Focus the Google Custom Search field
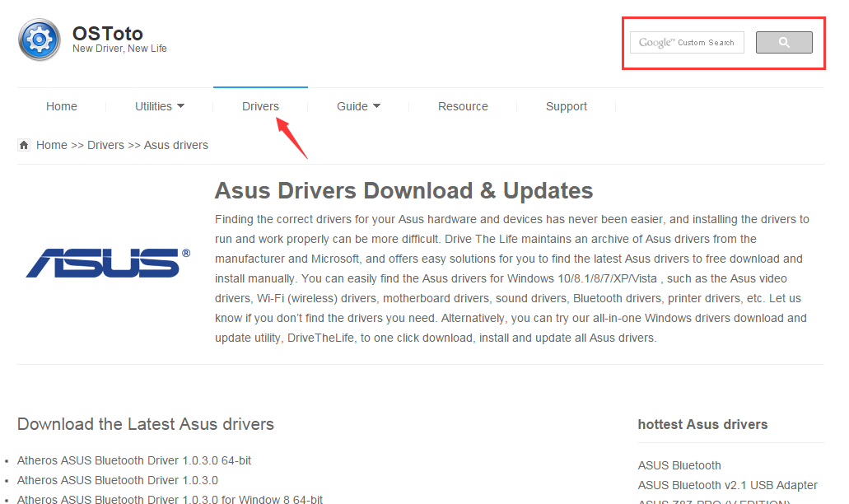The image size is (849, 504). pos(687,42)
